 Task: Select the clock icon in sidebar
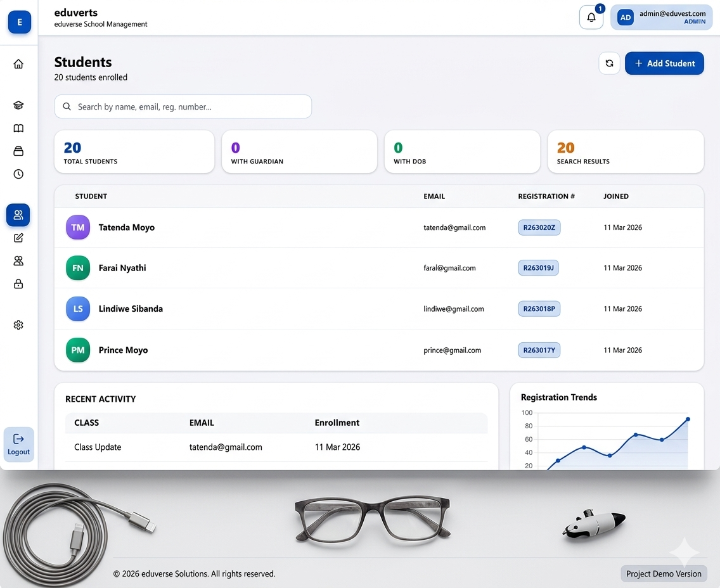[x=18, y=174]
